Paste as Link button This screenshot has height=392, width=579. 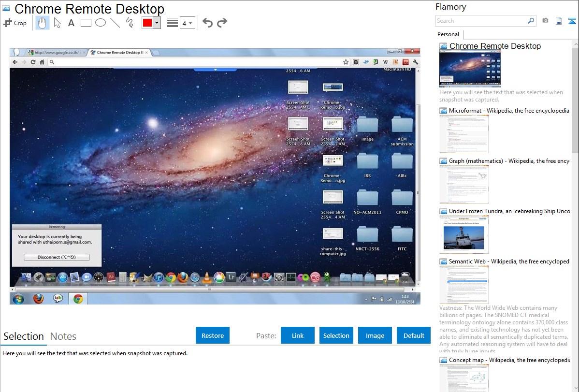(x=298, y=335)
